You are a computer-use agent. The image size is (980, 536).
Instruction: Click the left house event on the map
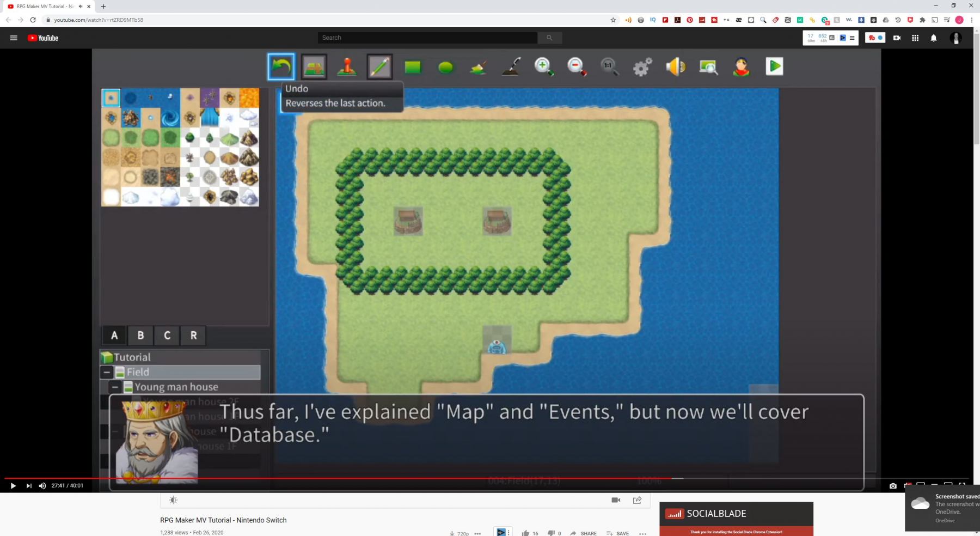[408, 221]
